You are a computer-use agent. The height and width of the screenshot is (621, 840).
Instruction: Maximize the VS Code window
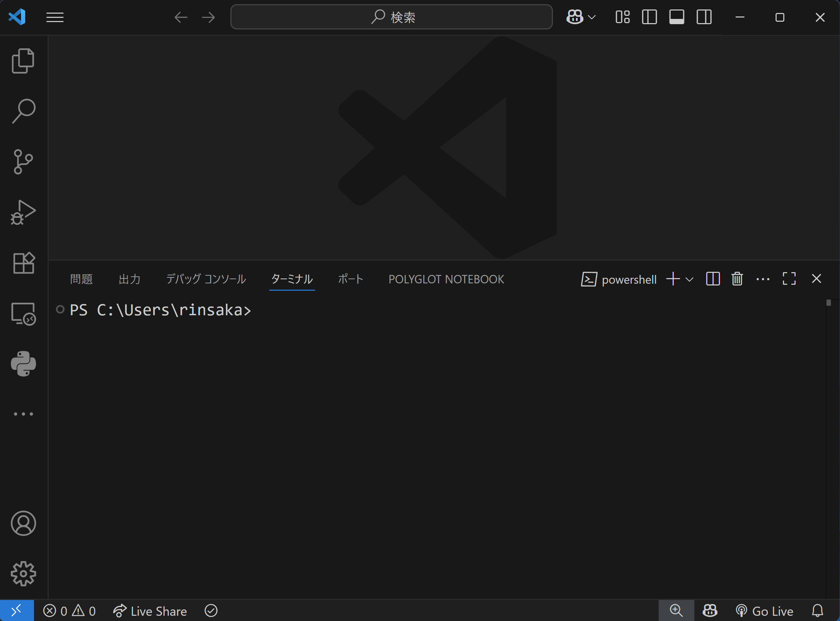780,17
